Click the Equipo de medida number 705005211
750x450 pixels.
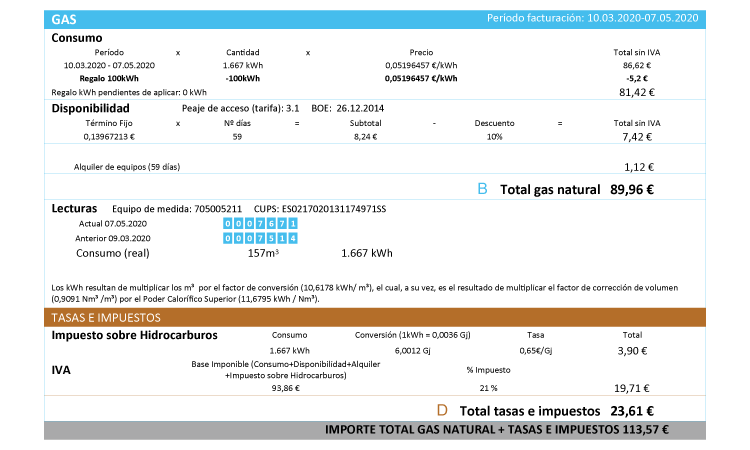coord(218,208)
